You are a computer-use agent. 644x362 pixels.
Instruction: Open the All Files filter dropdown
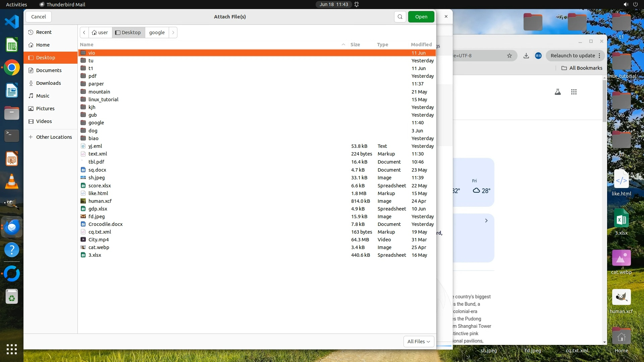tap(418, 341)
